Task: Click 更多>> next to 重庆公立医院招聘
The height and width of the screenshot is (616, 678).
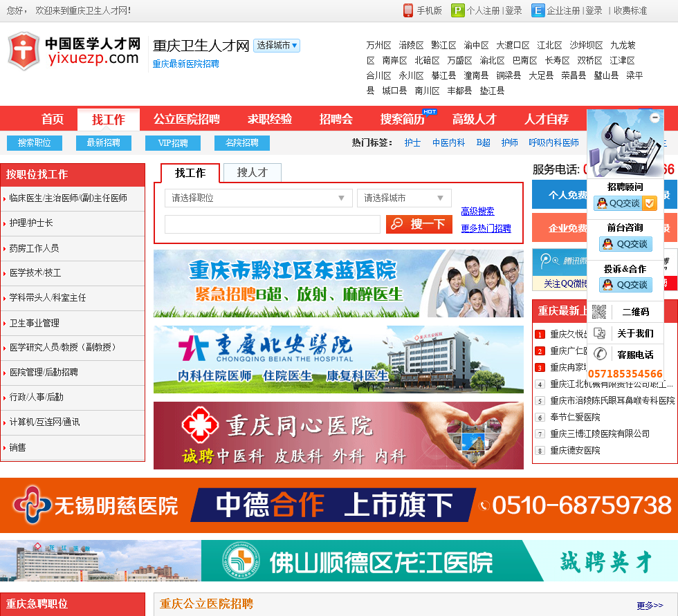Action: [x=650, y=605]
